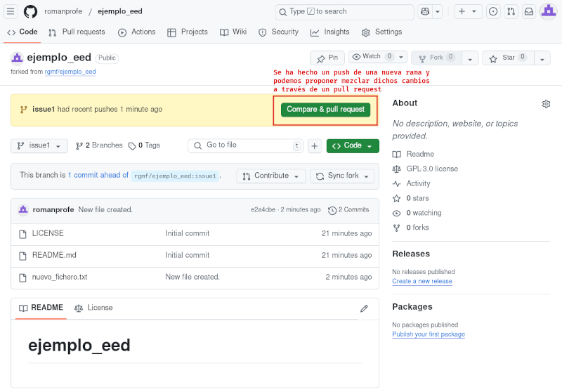Open the create new plus menu
Image resolution: width=562 pixels, height=392 pixels.
coord(468,11)
